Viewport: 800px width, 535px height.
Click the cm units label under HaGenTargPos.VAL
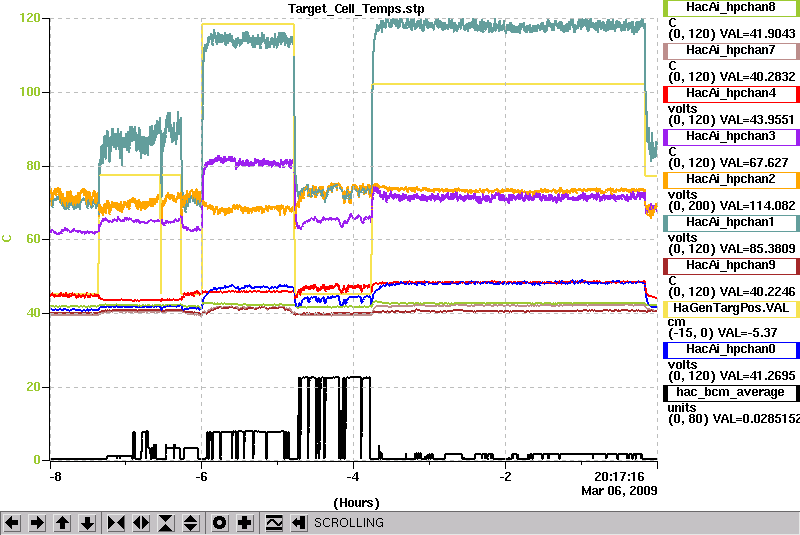point(676,322)
